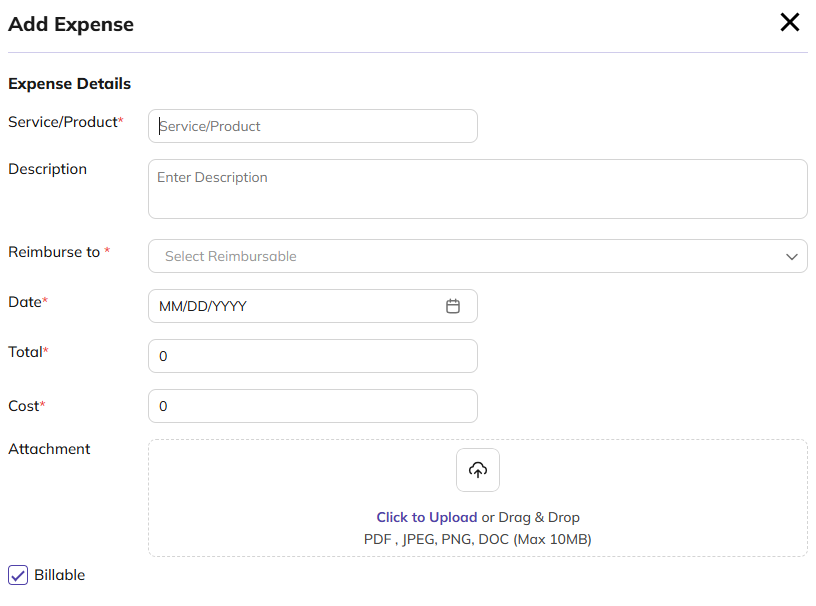Focus the Service/Product input field
The image size is (816, 606).
click(x=312, y=126)
